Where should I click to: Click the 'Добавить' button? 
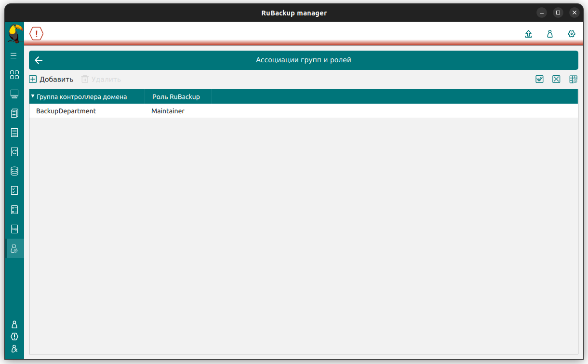point(52,79)
